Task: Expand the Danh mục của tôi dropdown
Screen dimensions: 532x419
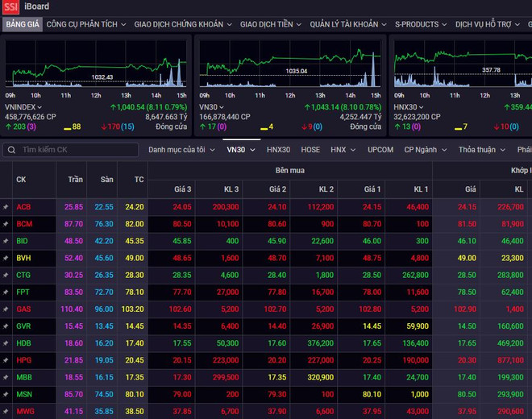Action: (x=181, y=150)
